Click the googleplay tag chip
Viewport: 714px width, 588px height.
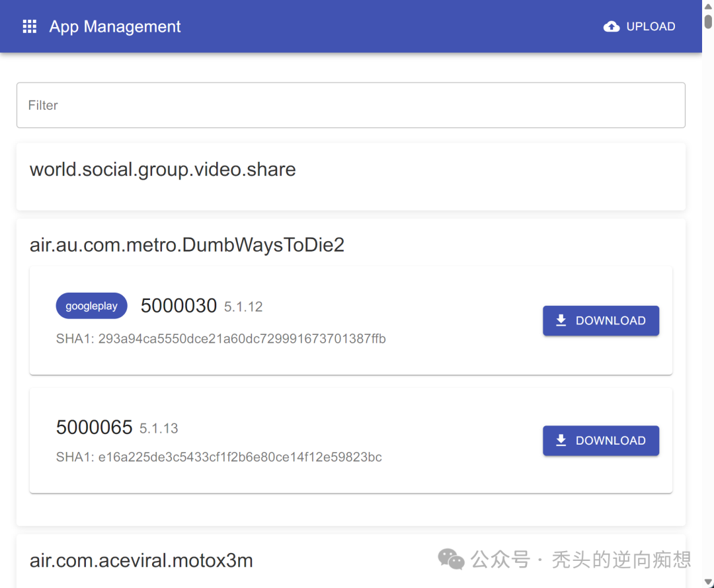91,306
